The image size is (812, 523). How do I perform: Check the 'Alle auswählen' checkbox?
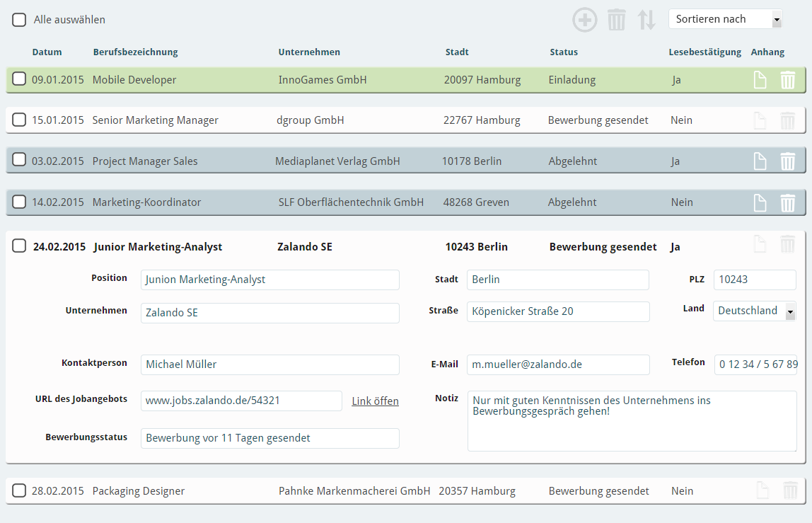click(x=19, y=20)
